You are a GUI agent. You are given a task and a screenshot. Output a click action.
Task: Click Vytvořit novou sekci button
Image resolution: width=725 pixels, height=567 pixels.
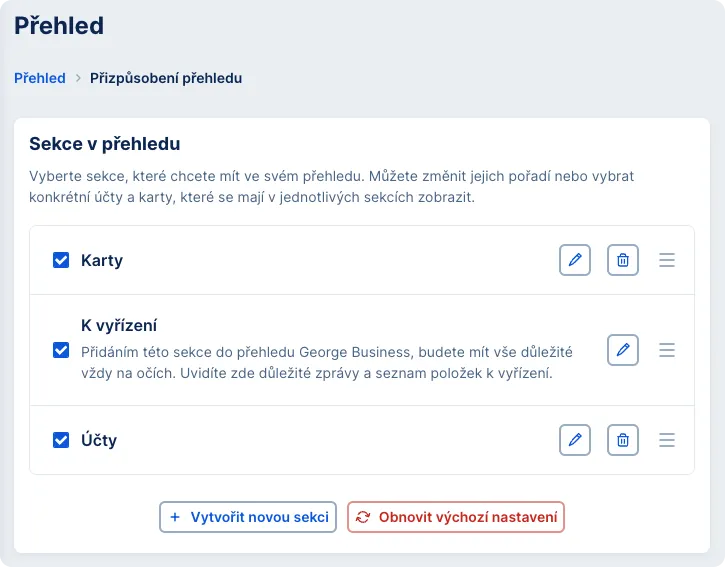[248, 517]
